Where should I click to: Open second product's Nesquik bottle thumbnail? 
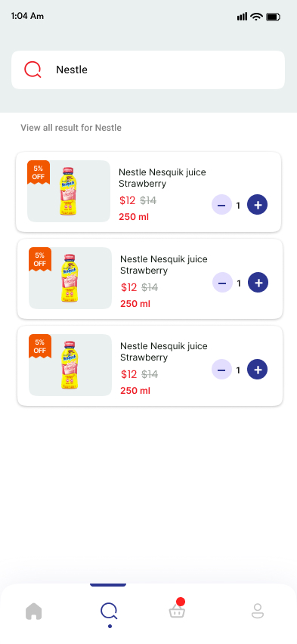70,278
